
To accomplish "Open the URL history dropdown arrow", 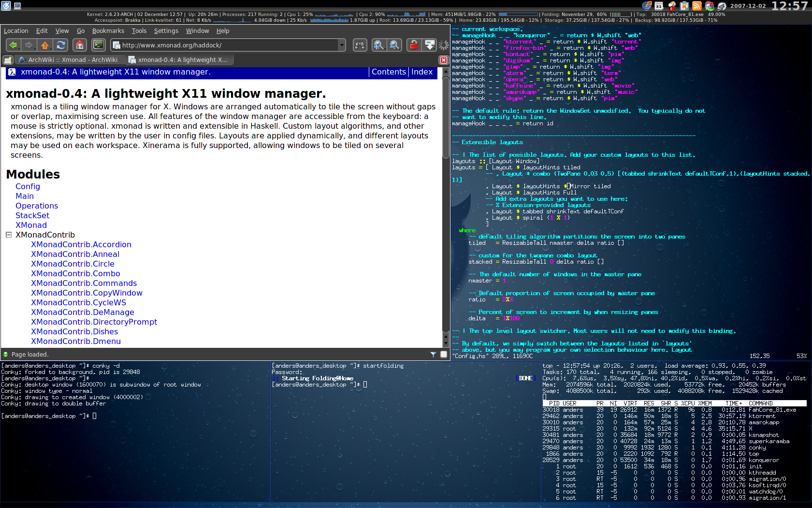I will coord(342,45).
